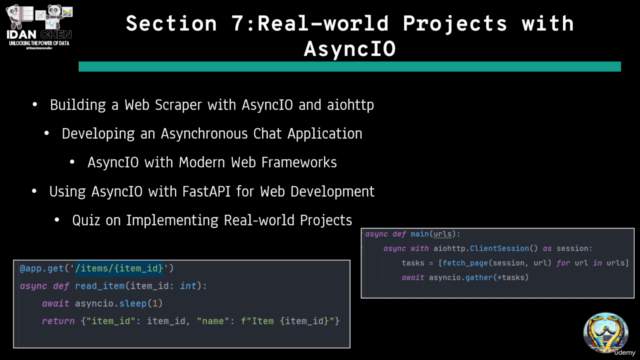Click 'await asyncio.sleep(1)' code line
Screen dimensions: 640x360
click(x=102, y=304)
